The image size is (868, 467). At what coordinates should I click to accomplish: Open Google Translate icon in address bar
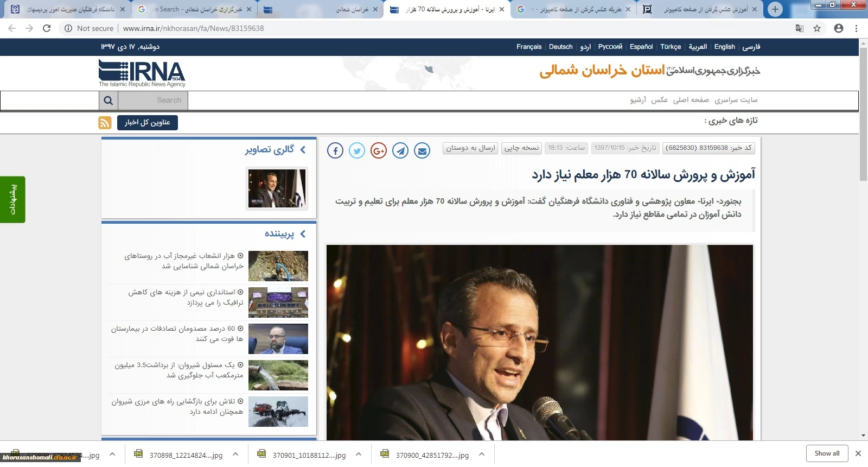799,28
